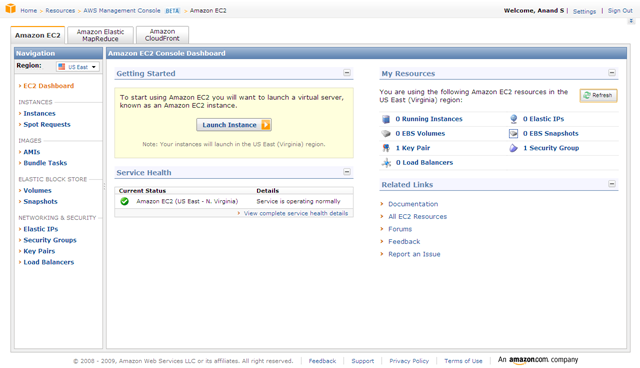This screenshot has width=640, height=368.
Task: Open Security Groups in navigation panel
Action: 50,240
